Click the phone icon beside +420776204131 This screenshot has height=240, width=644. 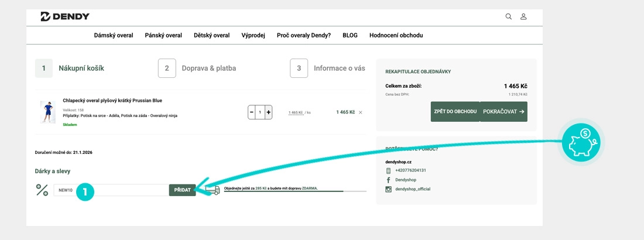coord(388,170)
